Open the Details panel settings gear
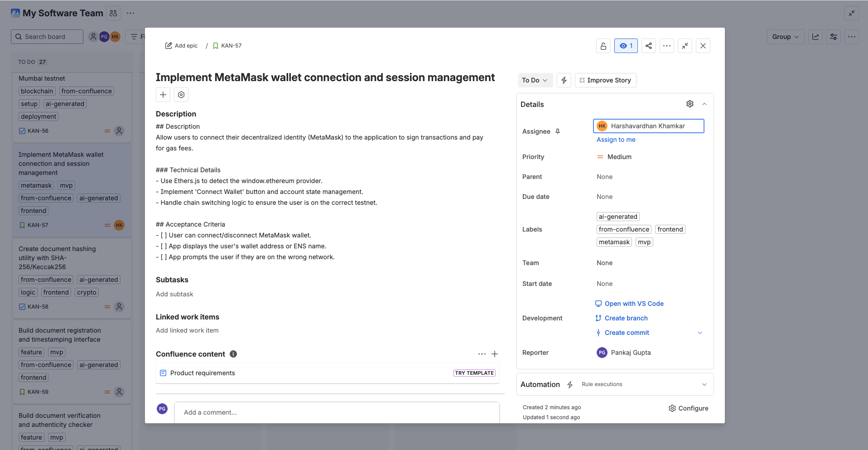The width and height of the screenshot is (868, 450). click(690, 104)
